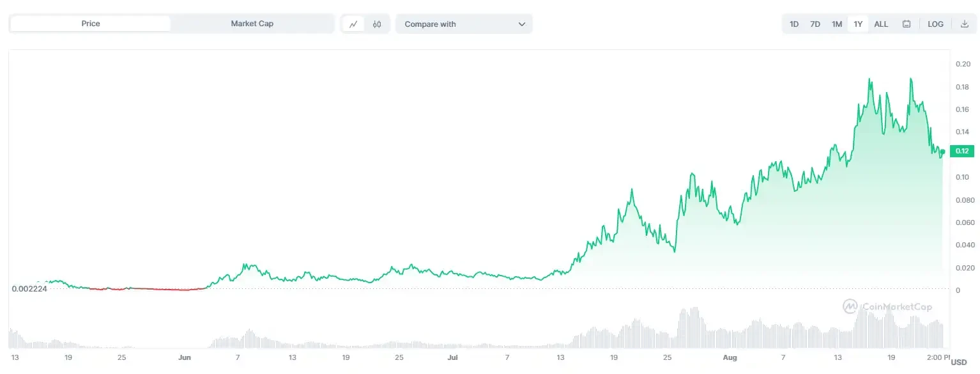Select the 1Y time range
This screenshot has width=980, height=374.
[858, 24]
